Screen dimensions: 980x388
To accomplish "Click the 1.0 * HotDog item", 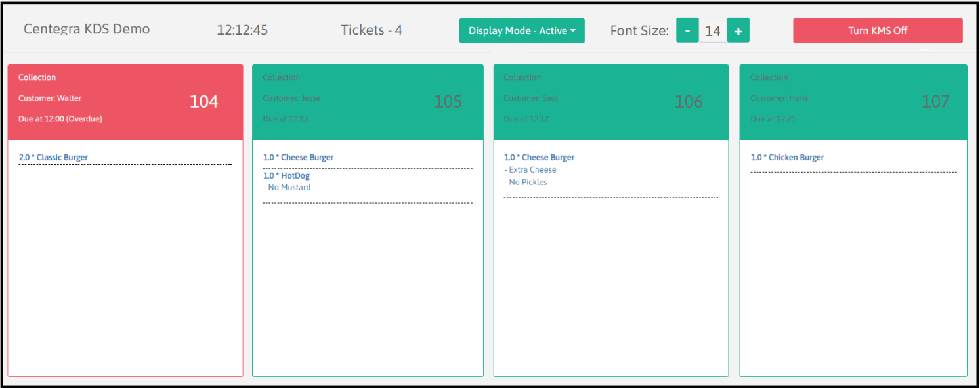I will click(286, 176).
